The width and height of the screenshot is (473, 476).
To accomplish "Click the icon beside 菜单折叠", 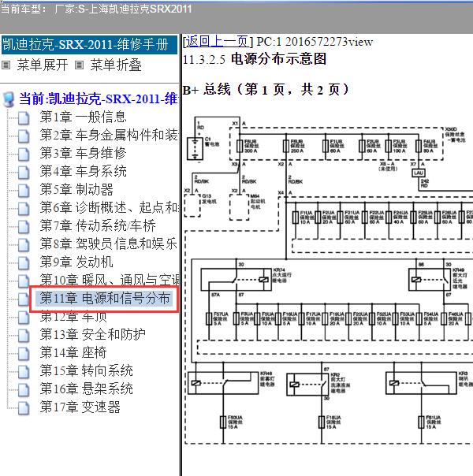I will (x=80, y=65).
